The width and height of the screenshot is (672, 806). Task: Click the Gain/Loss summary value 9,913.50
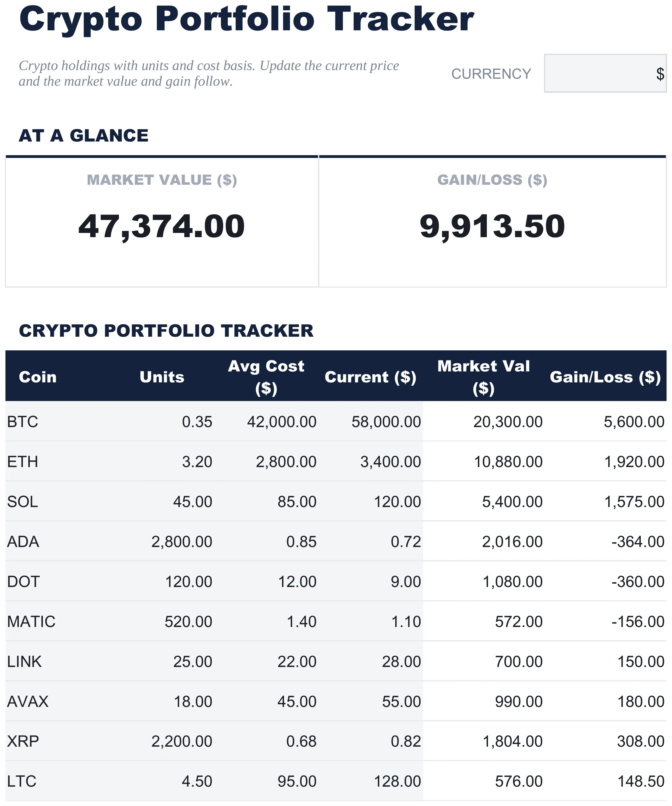[x=492, y=227]
